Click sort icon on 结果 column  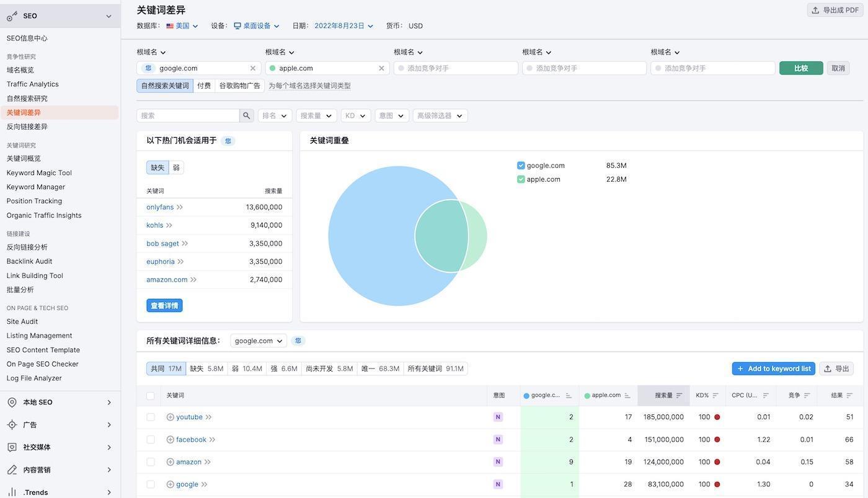click(x=849, y=396)
